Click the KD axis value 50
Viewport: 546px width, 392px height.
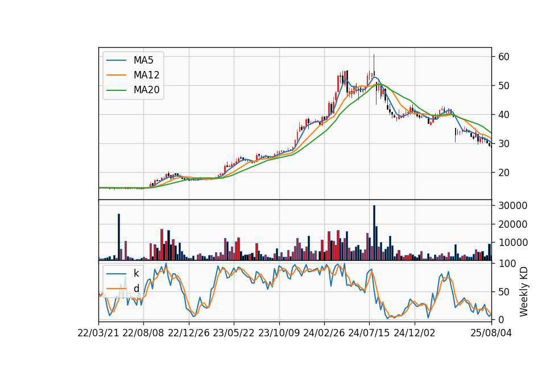(x=503, y=292)
